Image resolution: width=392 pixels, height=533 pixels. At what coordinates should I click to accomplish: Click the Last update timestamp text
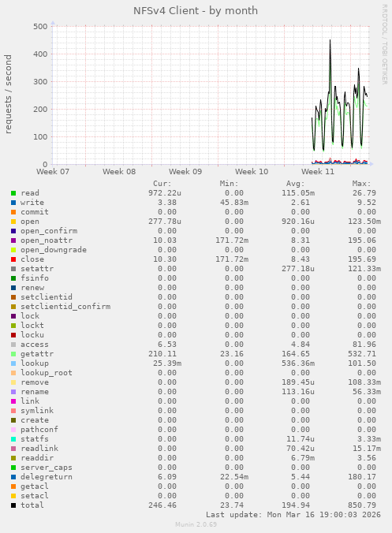click(x=293, y=515)
